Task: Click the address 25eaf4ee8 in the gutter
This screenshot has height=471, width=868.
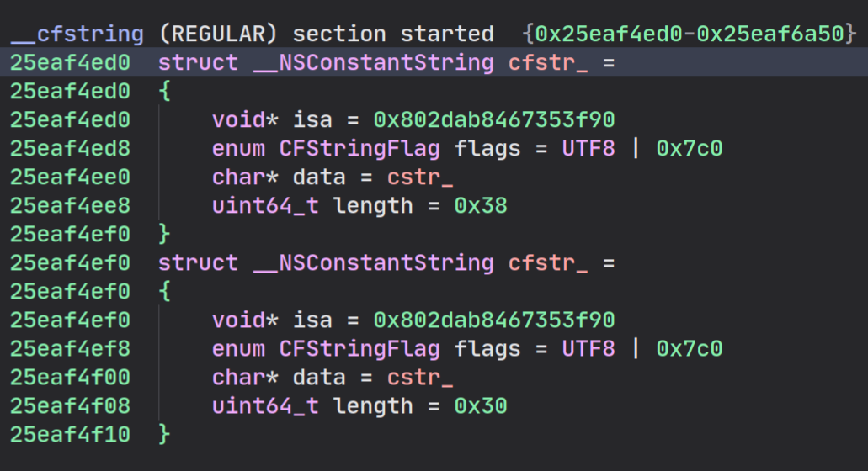Action: point(70,206)
